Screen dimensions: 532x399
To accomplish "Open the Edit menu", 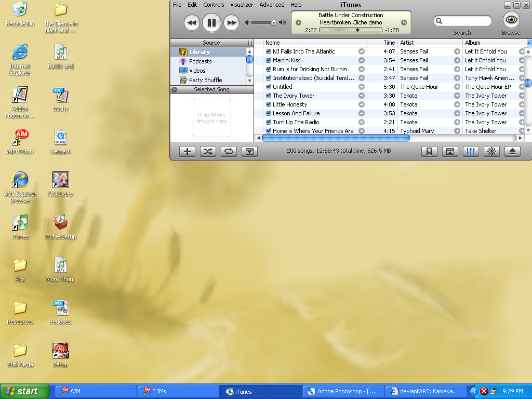I will (192, 5).
